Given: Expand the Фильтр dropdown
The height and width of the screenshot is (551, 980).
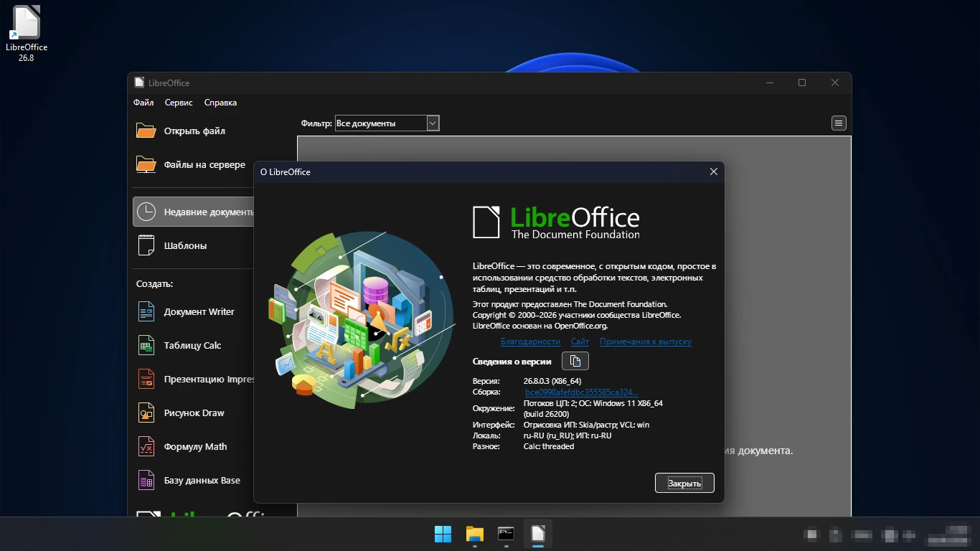Looking at the screenshot, I should [x=433, y=123].
